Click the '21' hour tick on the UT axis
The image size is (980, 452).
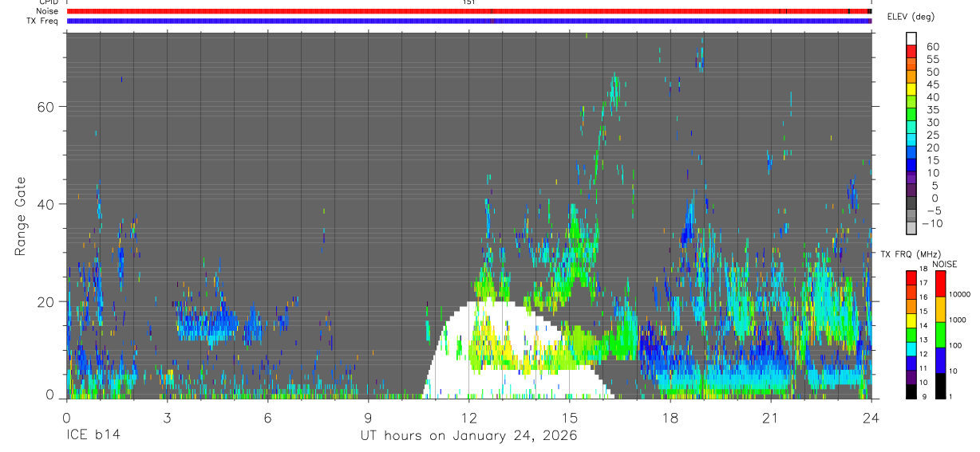(770, 418)
